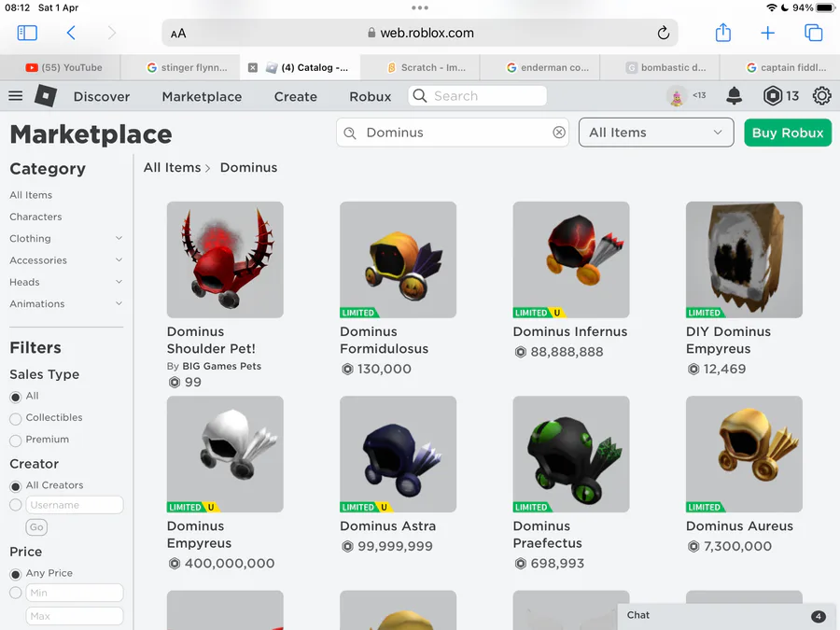Viewport: 840px width, 630px height.
Task: Click the magnifier in Marketplace search box
Action: 350,133
